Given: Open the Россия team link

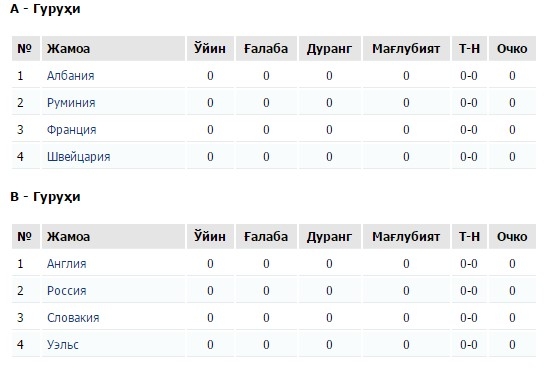Looking at the screenshot, I should (67, 291).
